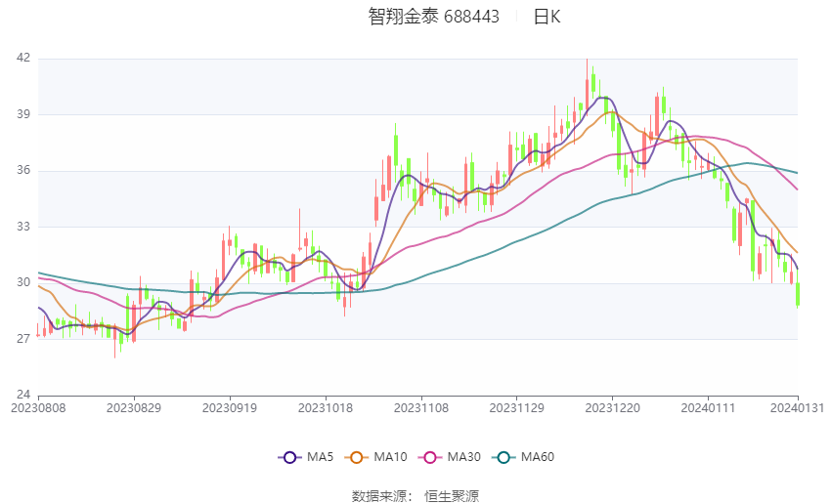Click the 24 price axis label
Screen dimensions: 831x504
coord(23,395)
